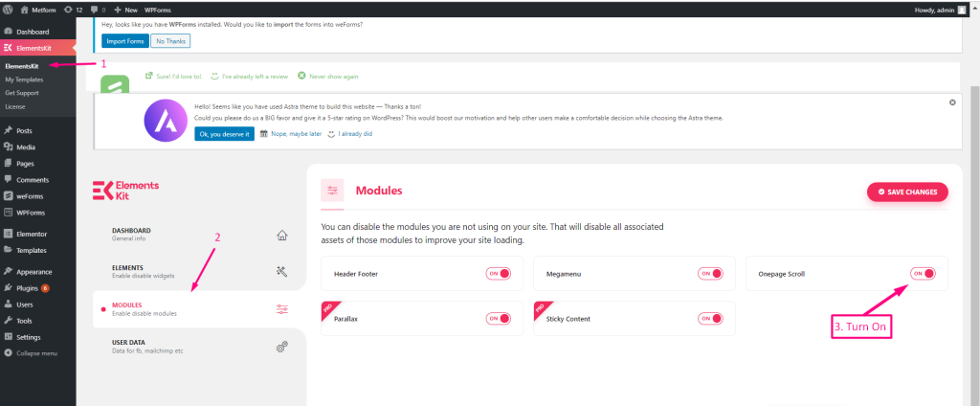
Task: Open the ELEMENTS Enable disable widgets tab
Action: pyautogui.click(x=199, y=271)
